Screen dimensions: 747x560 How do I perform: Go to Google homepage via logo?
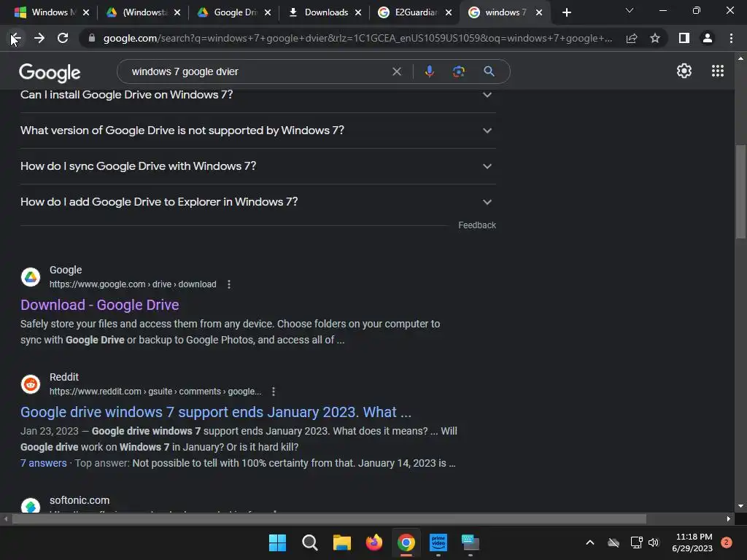coord(50,72)
